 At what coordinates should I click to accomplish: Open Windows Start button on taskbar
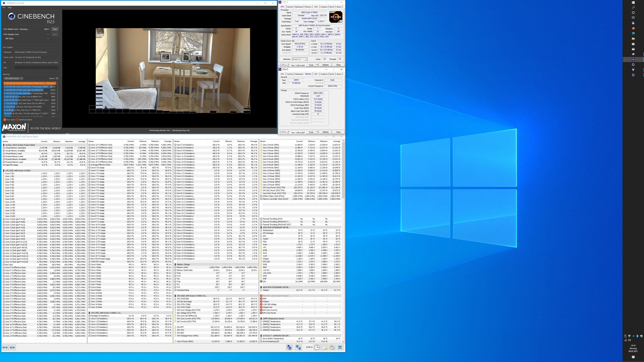[x=633, y=2]
